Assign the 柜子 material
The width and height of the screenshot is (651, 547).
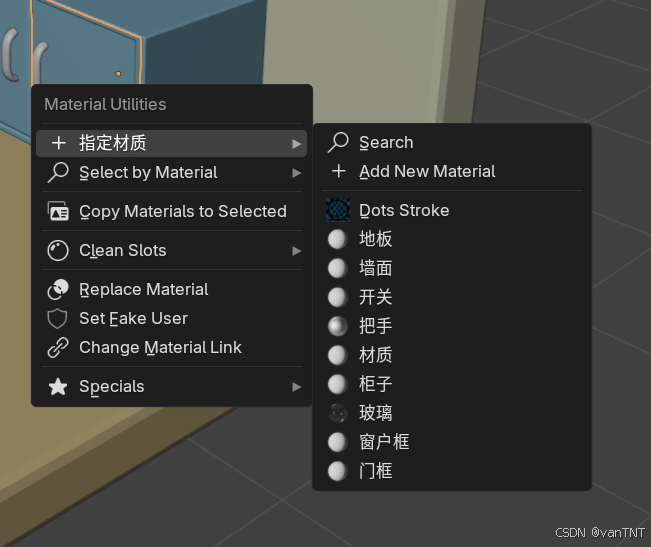point(452,385)
